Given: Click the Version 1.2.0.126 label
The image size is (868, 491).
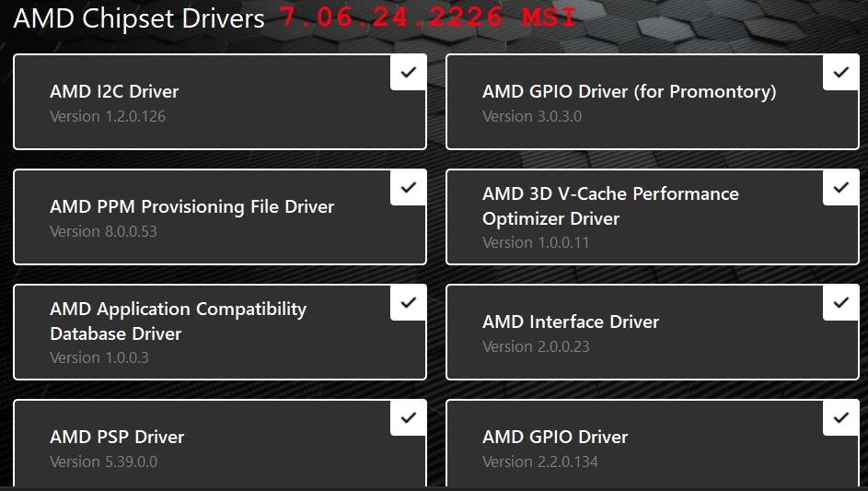Looking at the screenshot, I should (108, 116).
